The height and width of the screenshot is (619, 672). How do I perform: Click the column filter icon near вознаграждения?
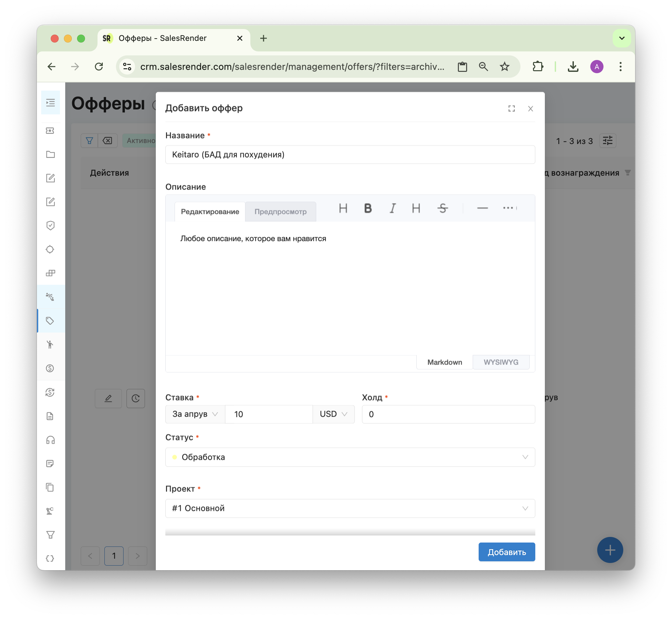[628, 173]
